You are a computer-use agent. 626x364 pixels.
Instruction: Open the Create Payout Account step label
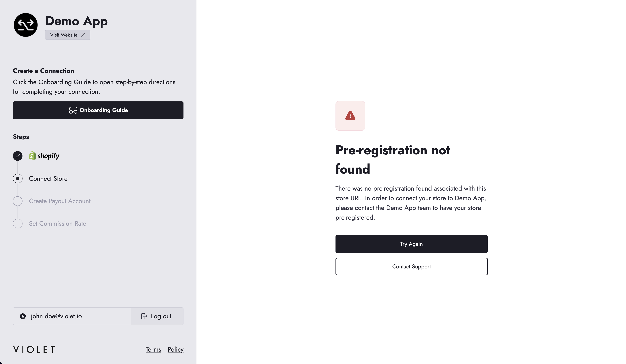60,201
